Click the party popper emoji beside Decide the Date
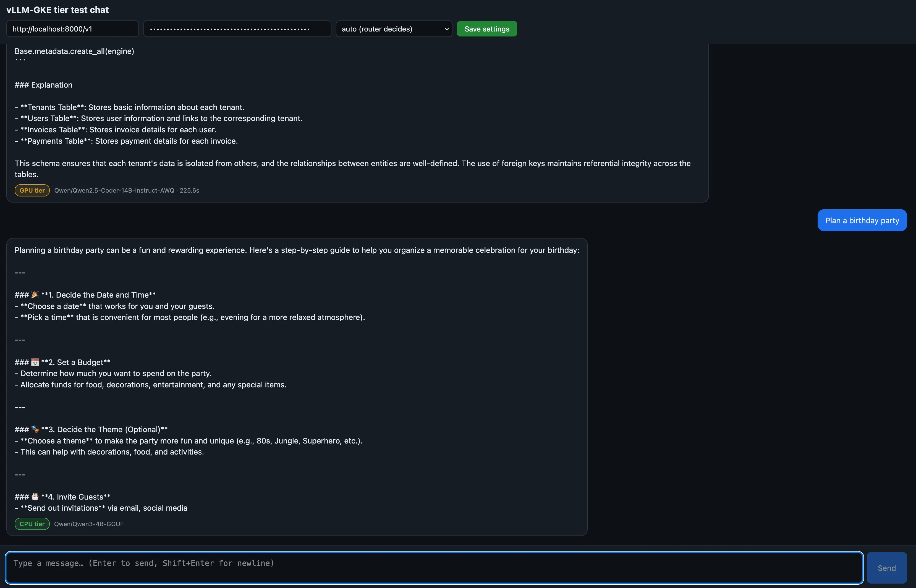Image resolution: width=916 pixels, height=588 pixels. click(x=35, y=295)
